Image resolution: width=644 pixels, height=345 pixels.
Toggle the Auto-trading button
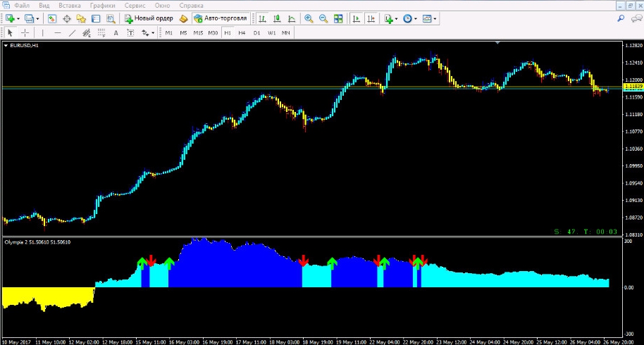tap(220, 18)
